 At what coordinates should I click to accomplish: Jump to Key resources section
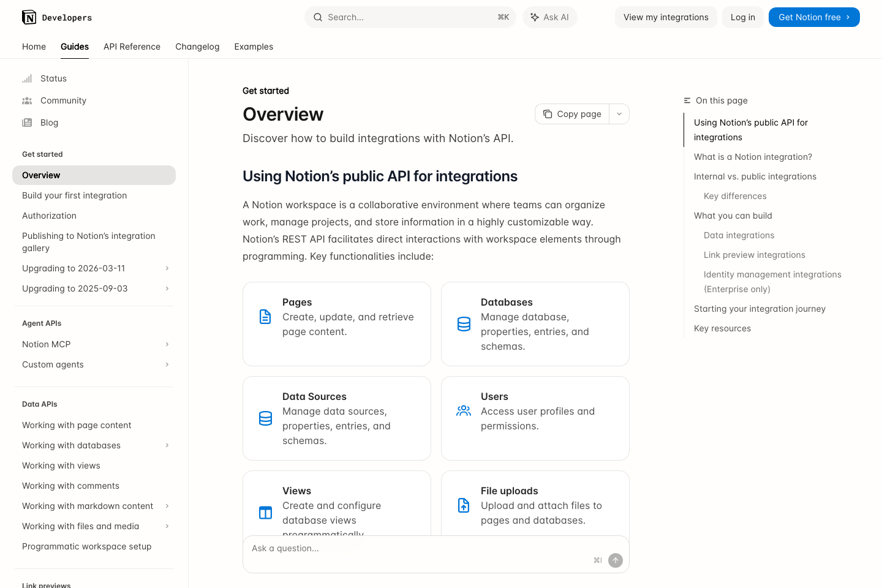coord(722,328)
